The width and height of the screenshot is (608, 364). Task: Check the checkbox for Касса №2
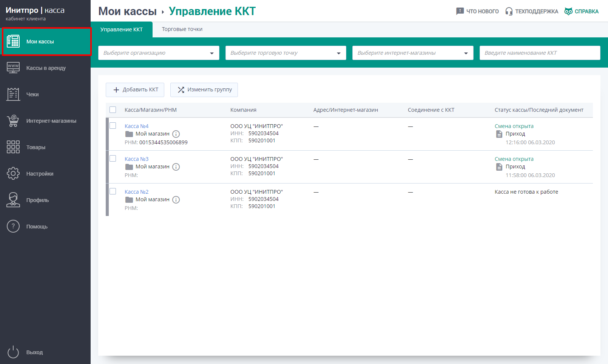[113, 191]
